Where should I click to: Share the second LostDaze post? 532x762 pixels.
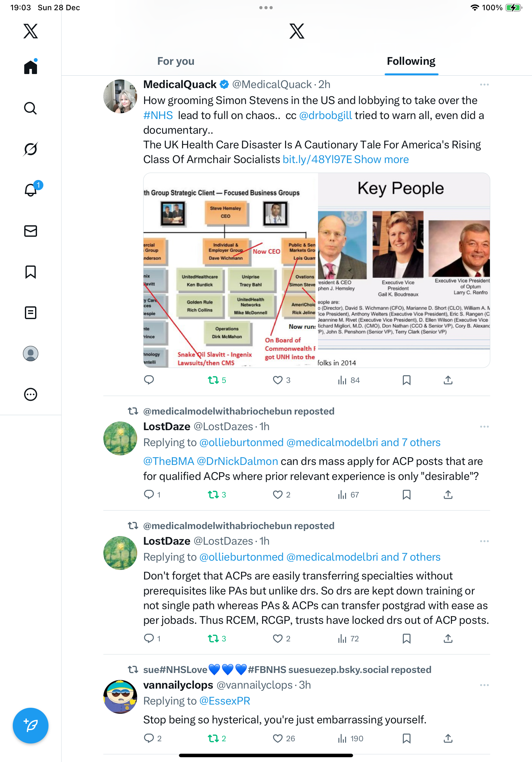coord(448,638)
